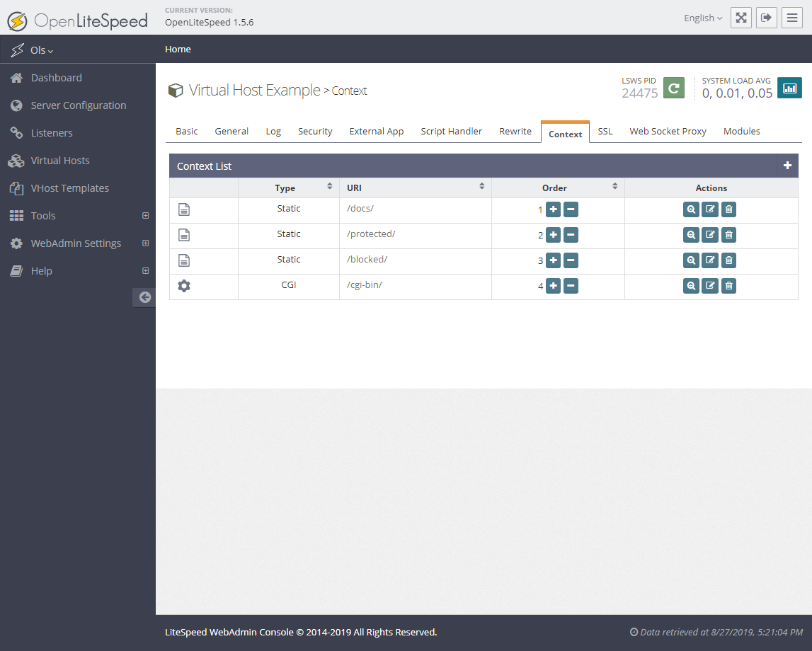812x651 pixels.
Task: Switch to the General tab
Action: point(231,132)
